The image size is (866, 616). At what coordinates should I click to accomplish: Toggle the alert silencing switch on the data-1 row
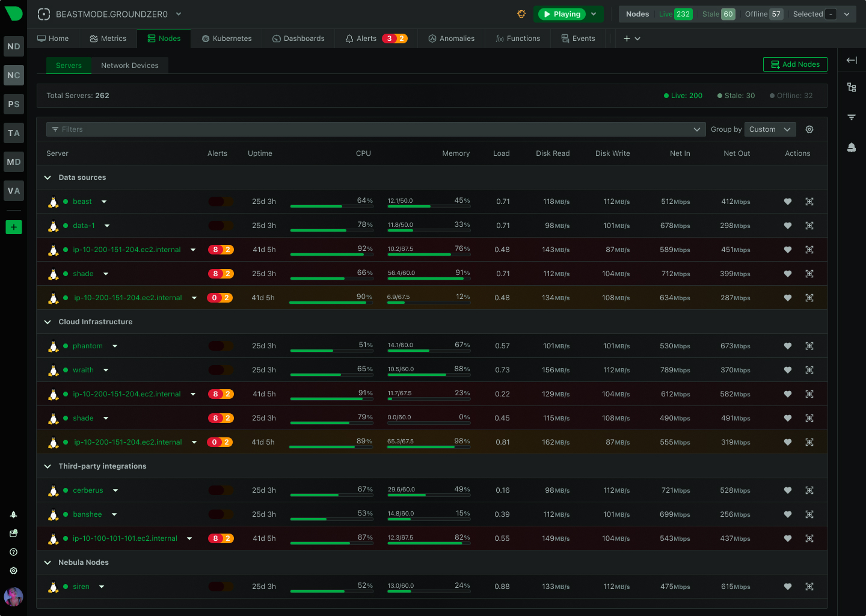[x=221, y=226]
